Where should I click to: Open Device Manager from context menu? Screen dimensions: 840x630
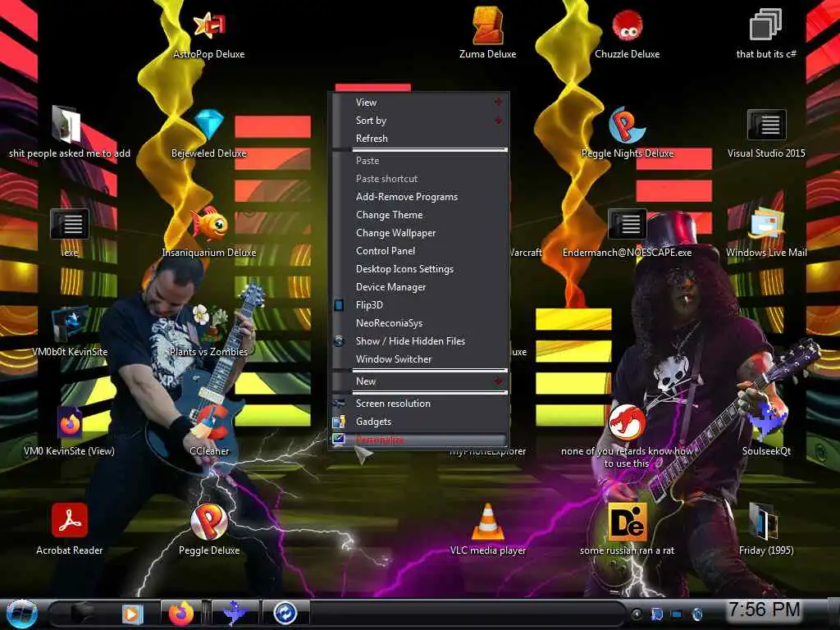(x=420, y=287)
